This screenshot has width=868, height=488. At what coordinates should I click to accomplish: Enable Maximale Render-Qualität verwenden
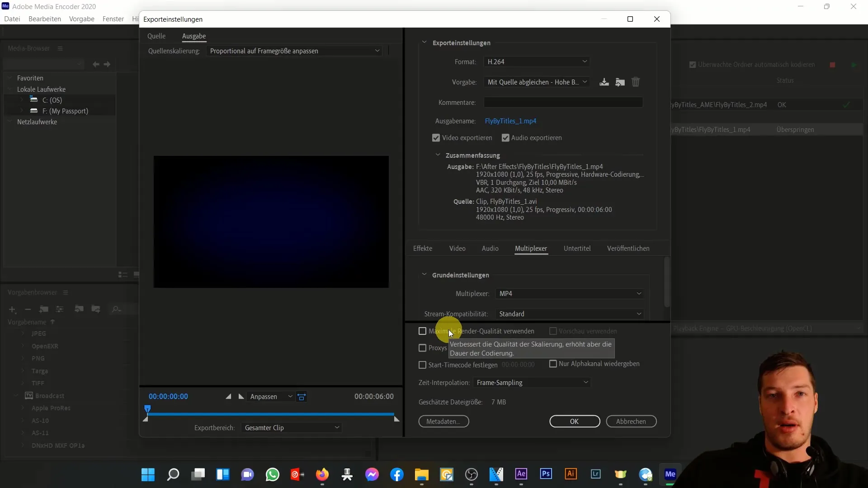pos(423,331)
